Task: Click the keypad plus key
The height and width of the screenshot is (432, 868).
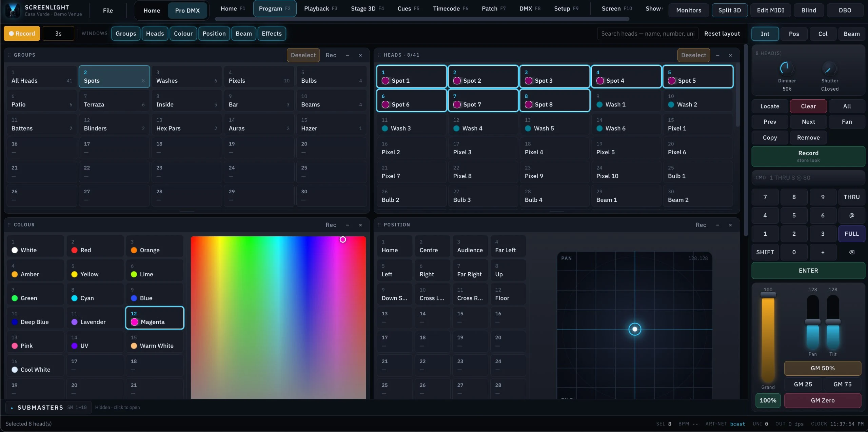Action: point(823,252)
